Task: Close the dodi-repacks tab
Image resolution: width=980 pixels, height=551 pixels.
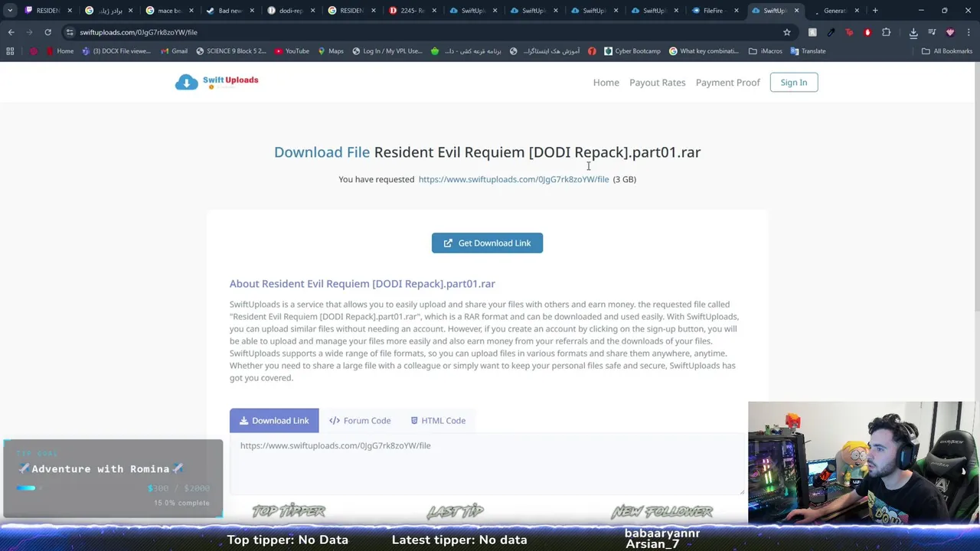Action: coord(312,11)
